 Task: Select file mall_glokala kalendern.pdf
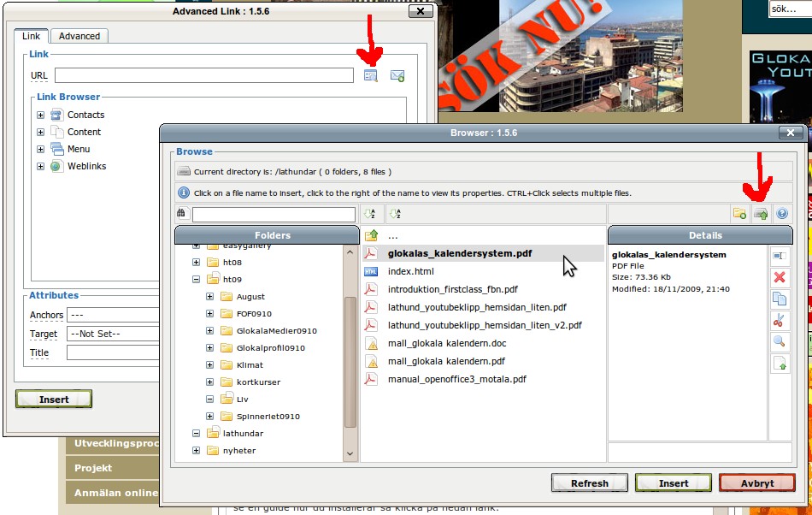[446, 361]
